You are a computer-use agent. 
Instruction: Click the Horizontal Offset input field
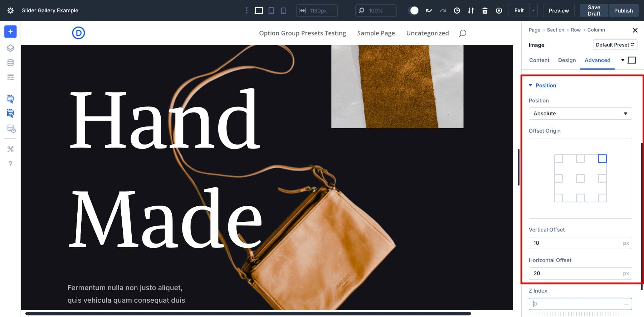[x=580, y=273]
